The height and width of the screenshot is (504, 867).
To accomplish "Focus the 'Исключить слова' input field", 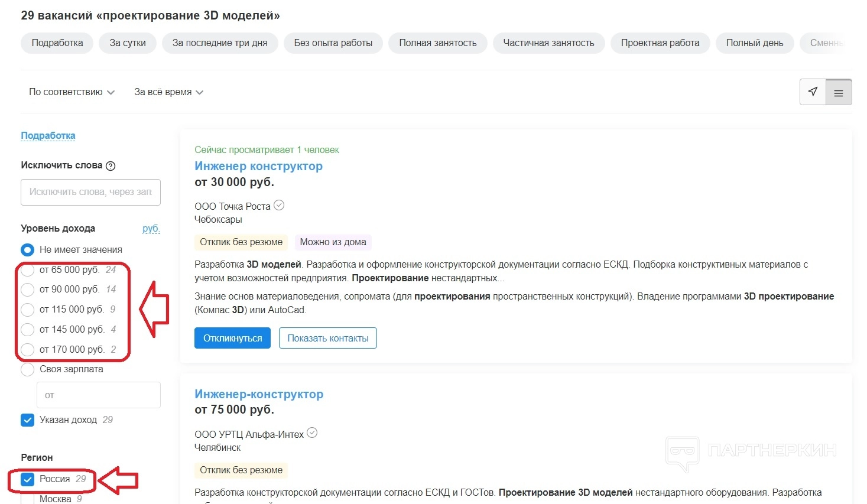I will point(90,192).
